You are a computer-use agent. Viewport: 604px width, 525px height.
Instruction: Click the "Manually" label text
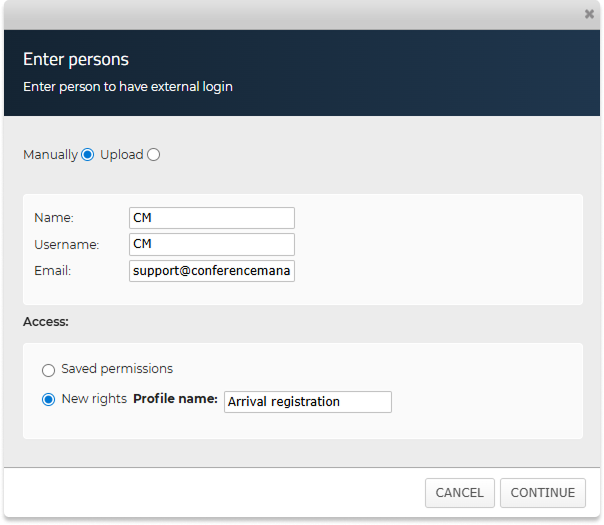tap(50, 155)
